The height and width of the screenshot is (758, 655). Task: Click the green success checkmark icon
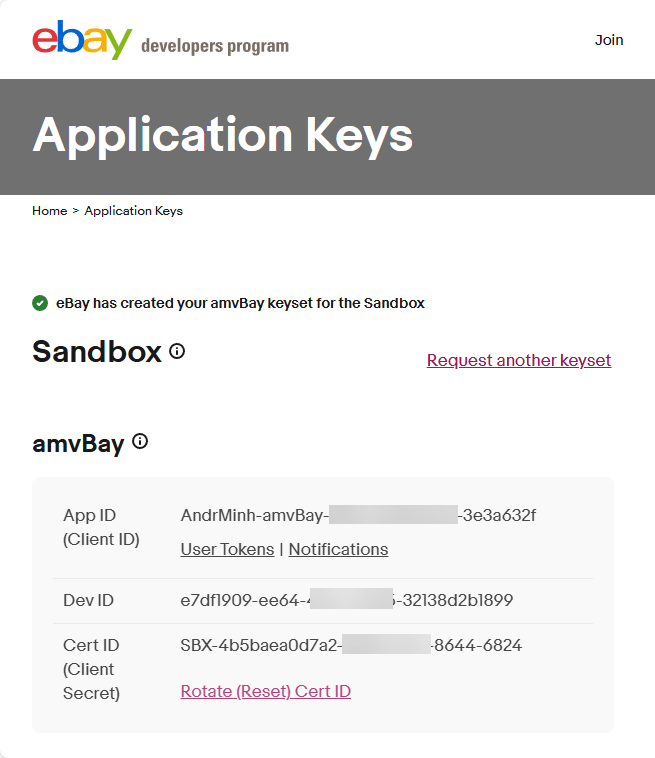coord(40,303)
